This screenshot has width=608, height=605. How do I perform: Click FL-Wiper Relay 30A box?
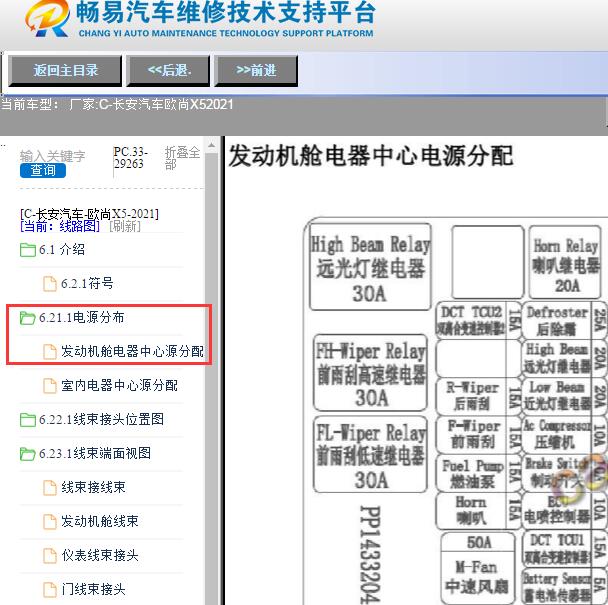pos(370,455)
